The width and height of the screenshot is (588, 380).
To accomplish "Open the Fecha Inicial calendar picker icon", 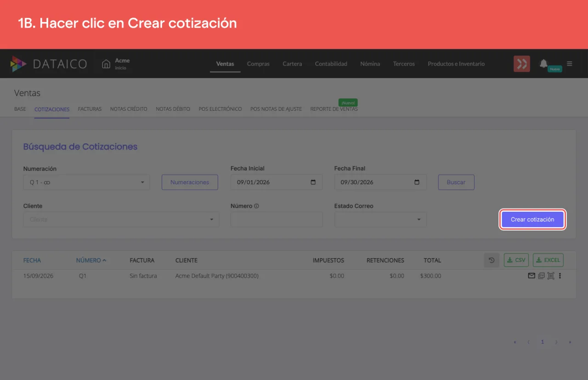I will 313,182.
